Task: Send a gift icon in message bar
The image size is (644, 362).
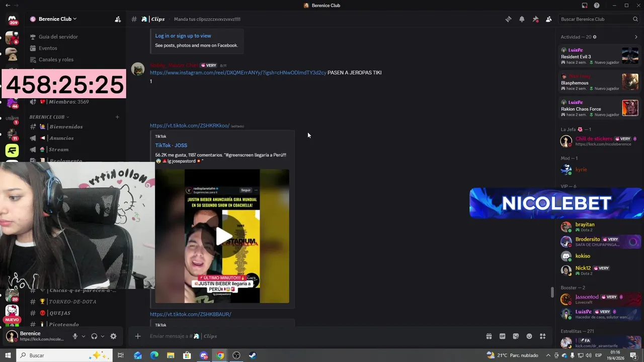Action: (489, 336)
